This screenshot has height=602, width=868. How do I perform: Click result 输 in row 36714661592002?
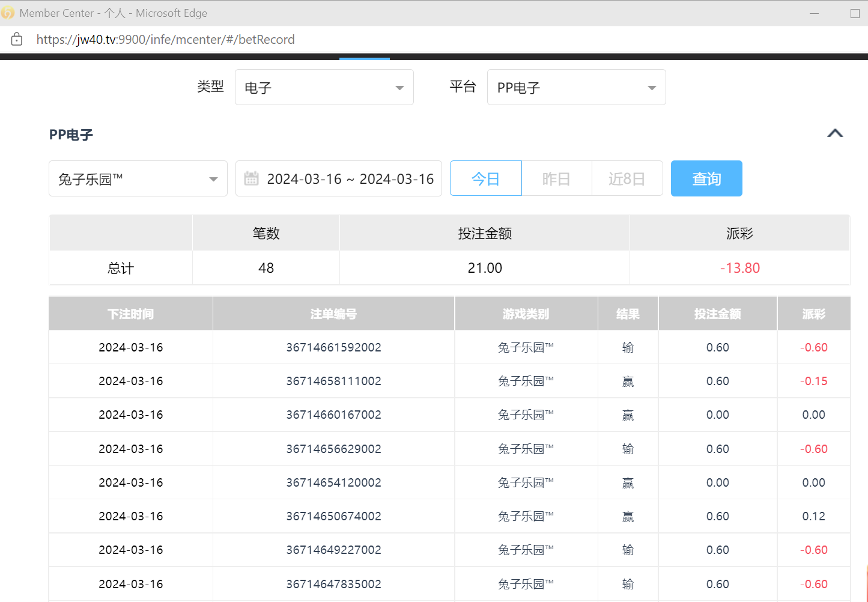pyautogui.click(x=628, y=347)
